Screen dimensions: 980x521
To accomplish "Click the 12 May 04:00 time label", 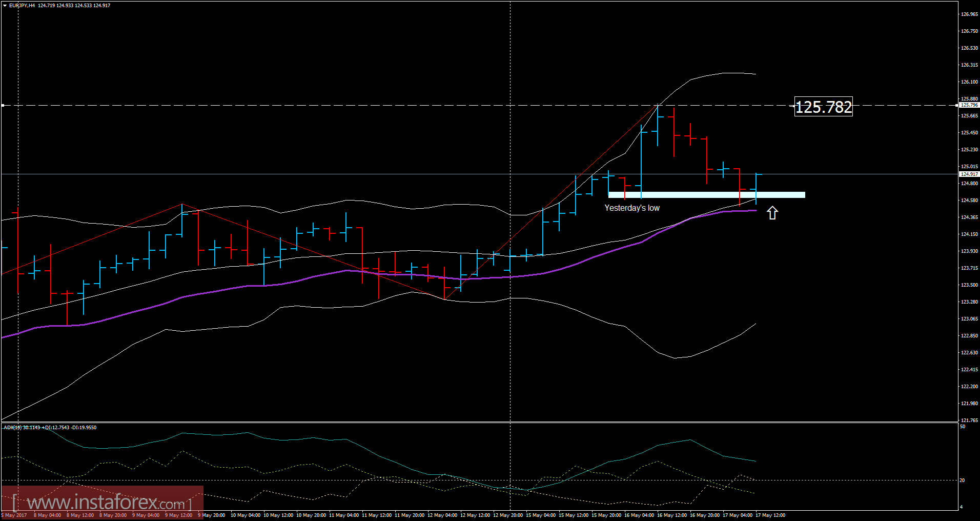I will tap(442, 515).
